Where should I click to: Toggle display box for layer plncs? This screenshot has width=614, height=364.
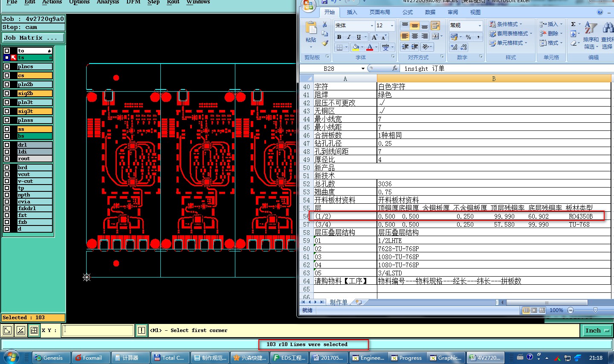[x=7, y=66]
